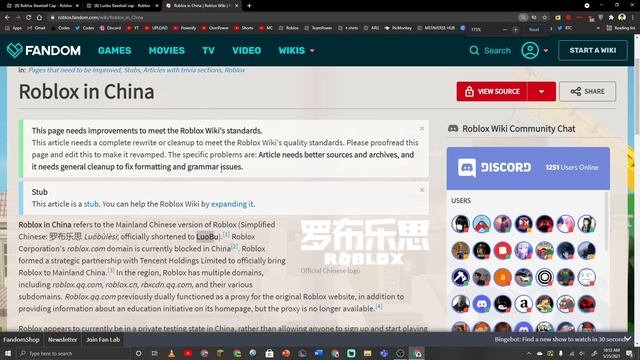Click the Amazon 'a' user avatar

pyautogui.click(x=524, y=304)
